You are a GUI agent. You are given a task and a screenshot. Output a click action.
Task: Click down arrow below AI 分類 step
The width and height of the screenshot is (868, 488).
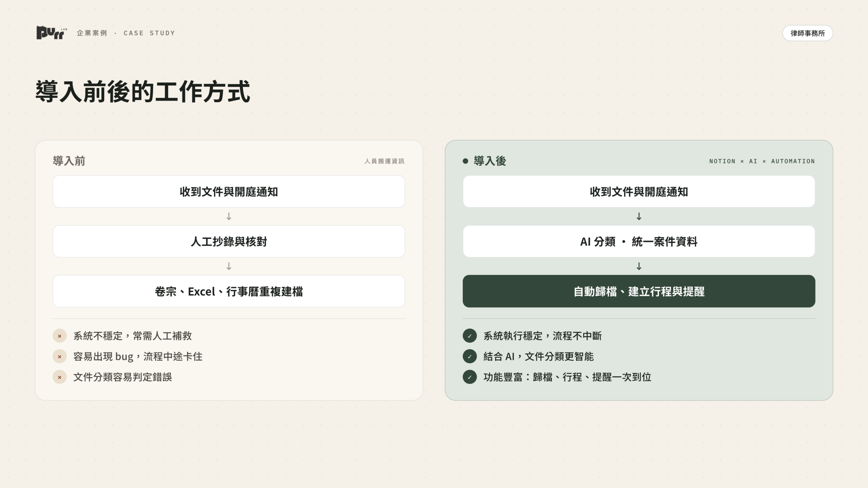pos(639,266)
